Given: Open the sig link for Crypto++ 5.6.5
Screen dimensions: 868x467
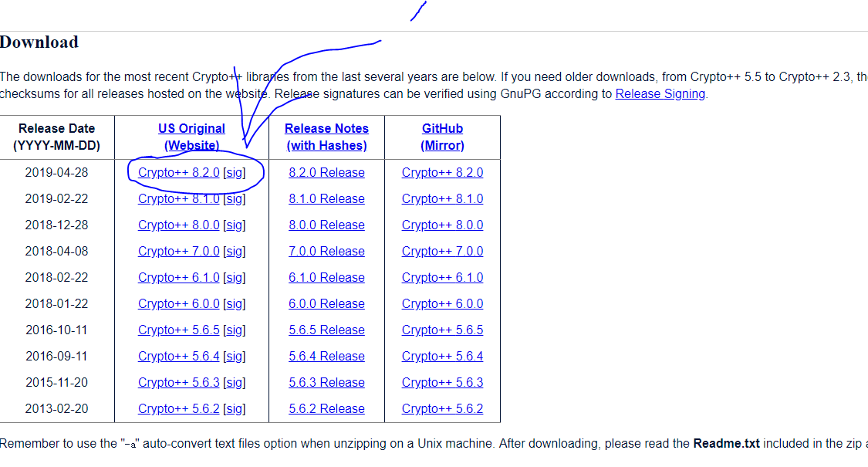Looking at the screenshot, I should point(234,330).
